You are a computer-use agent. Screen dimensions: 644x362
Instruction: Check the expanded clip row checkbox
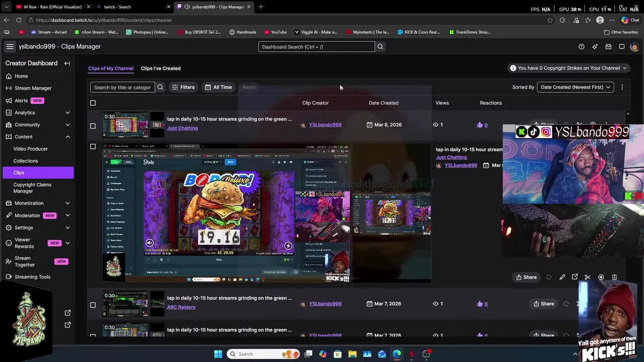[93, 147]
